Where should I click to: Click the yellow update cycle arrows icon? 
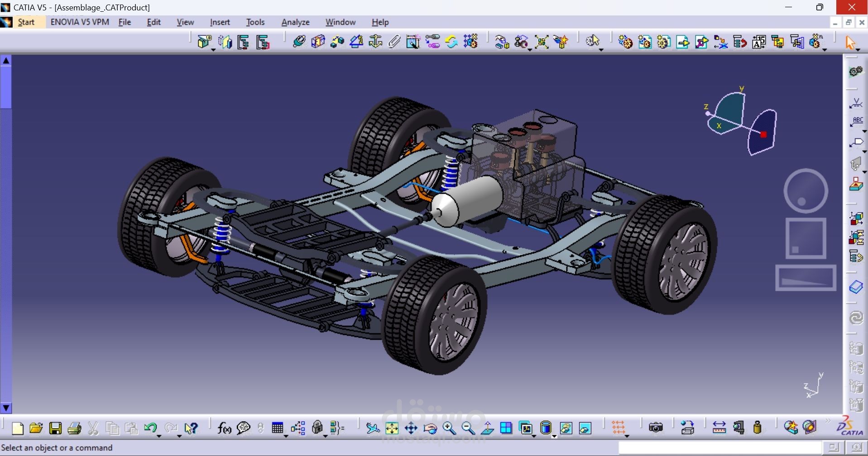[451, 42]
